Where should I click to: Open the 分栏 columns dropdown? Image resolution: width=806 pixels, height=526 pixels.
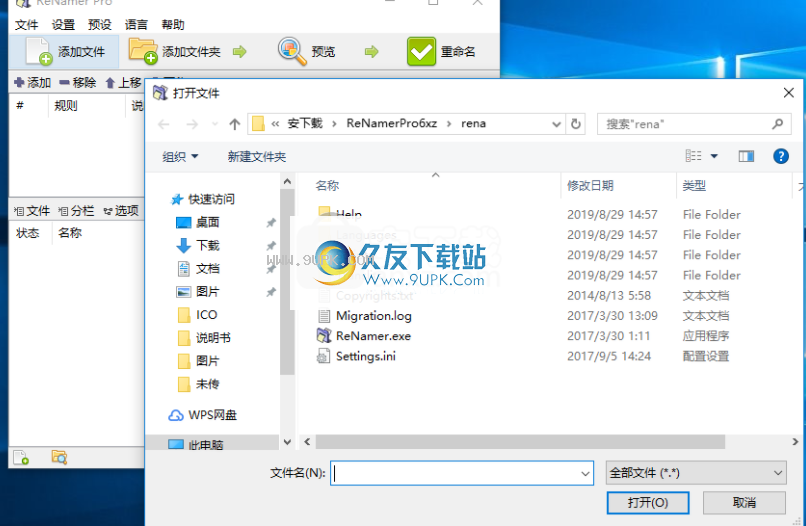[x=76, y=211]
